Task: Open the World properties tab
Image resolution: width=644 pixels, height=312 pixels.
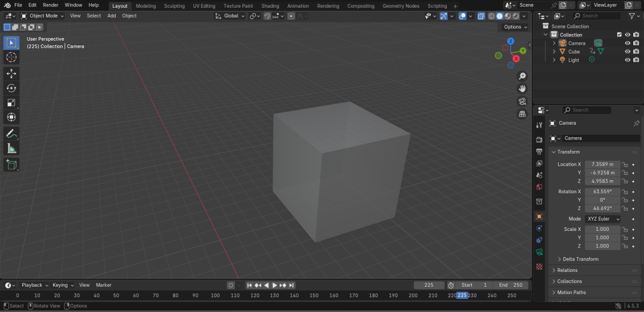Action: point(539,187)
